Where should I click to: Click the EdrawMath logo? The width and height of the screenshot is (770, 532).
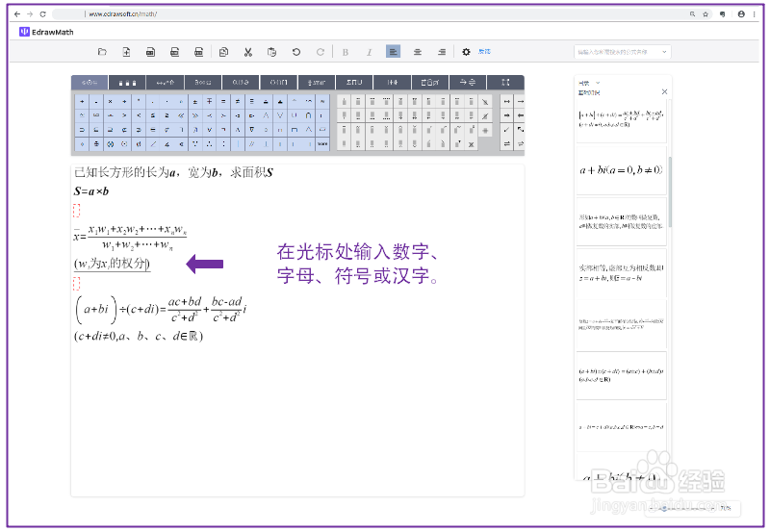click(x=46, y=32)
